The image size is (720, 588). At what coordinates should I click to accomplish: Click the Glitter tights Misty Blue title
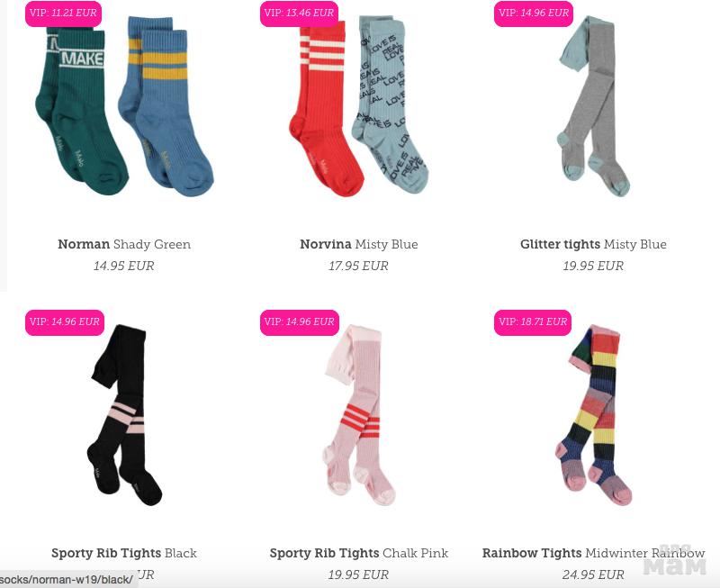[x=593, y=244]
